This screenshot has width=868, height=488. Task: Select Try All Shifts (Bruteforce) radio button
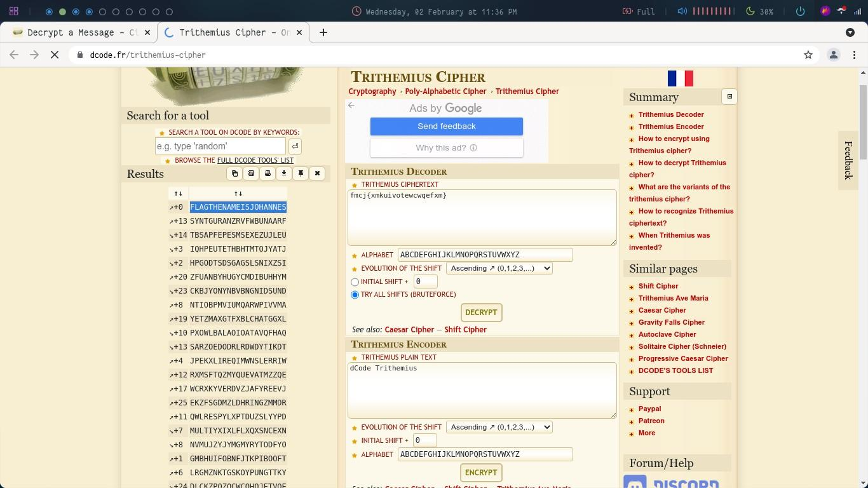[355, 295]
